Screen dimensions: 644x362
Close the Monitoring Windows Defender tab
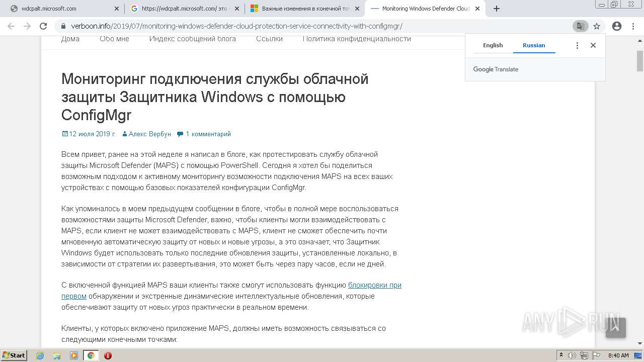477,9
